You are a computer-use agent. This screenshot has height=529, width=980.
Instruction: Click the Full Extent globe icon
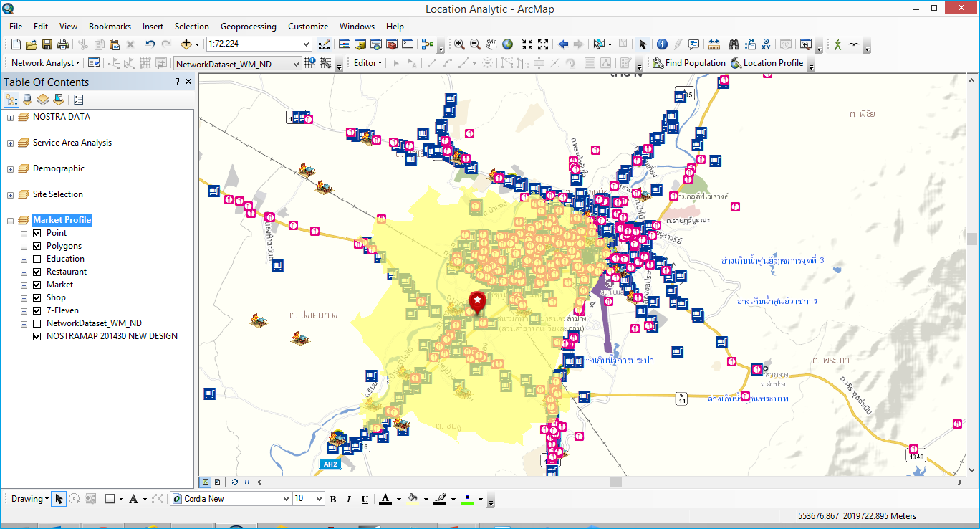[x=507, y=44]
